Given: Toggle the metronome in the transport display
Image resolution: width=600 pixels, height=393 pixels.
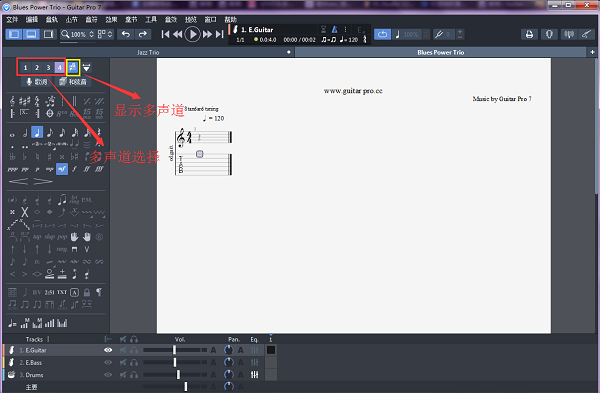Looking at the screenshot, I should coord(334,29).
